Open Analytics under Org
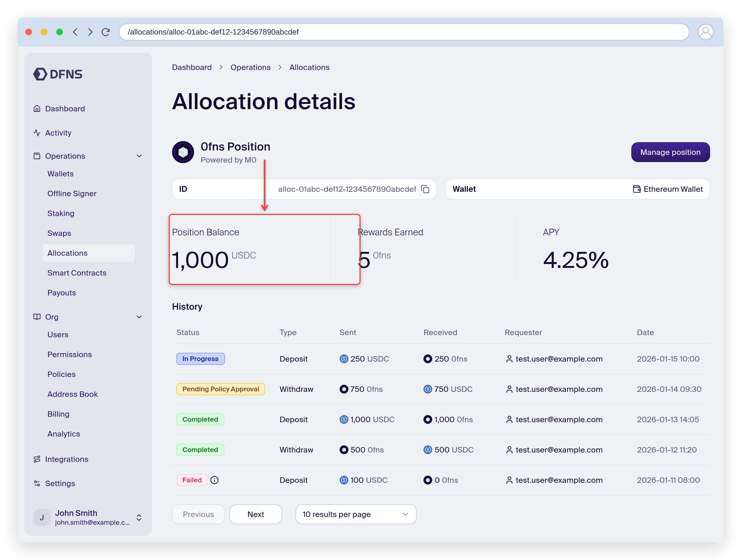The image size is (741, 560). tap(64, 434)
